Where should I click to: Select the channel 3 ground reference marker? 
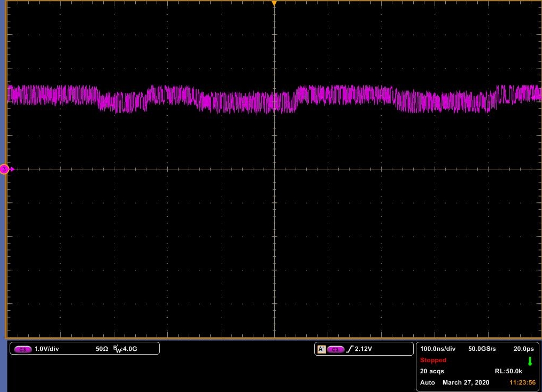pyautogui.click(x=4, y=169)
